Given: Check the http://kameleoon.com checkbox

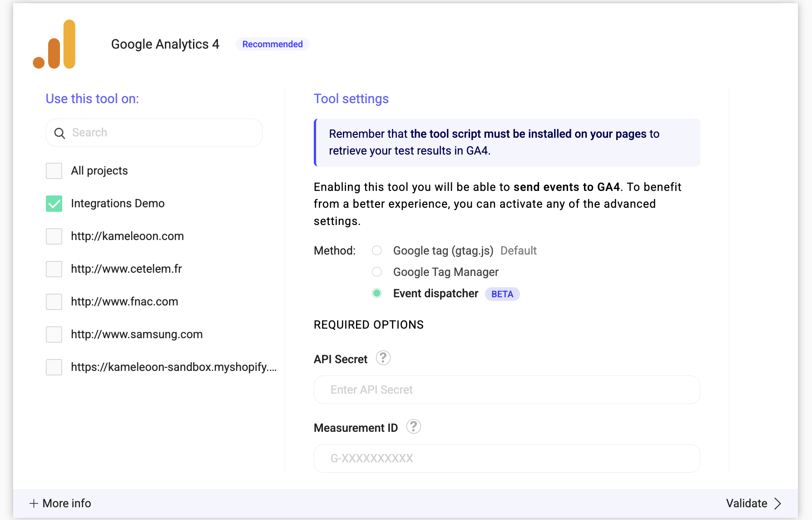Looking at the screenshot, I should 54,236.
